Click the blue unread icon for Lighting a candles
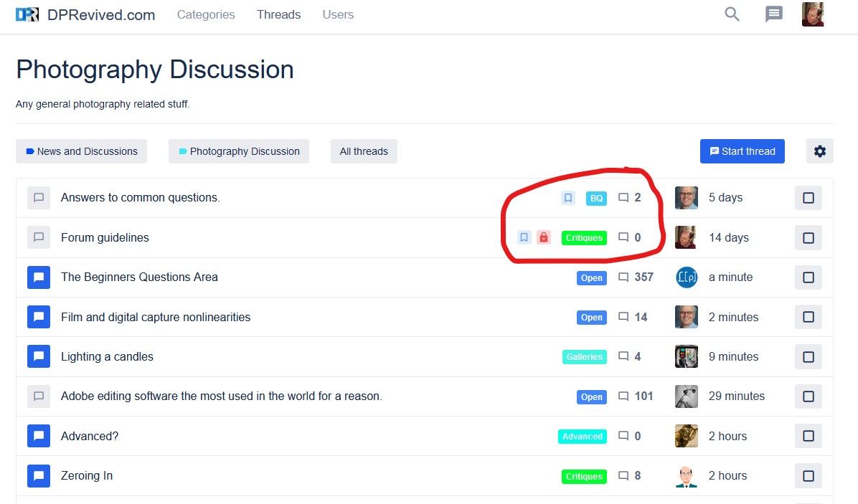 pos(39,357)
